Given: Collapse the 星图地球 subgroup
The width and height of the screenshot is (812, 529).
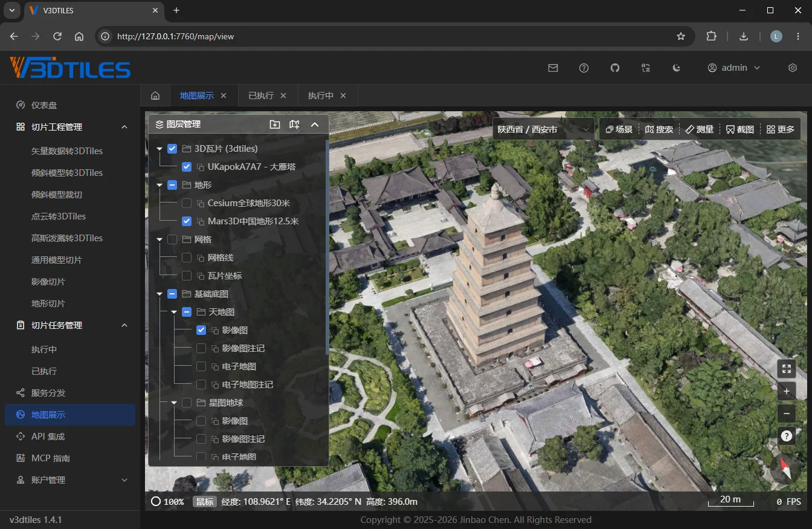Looking at the screenshot, I should click(174, 403).
